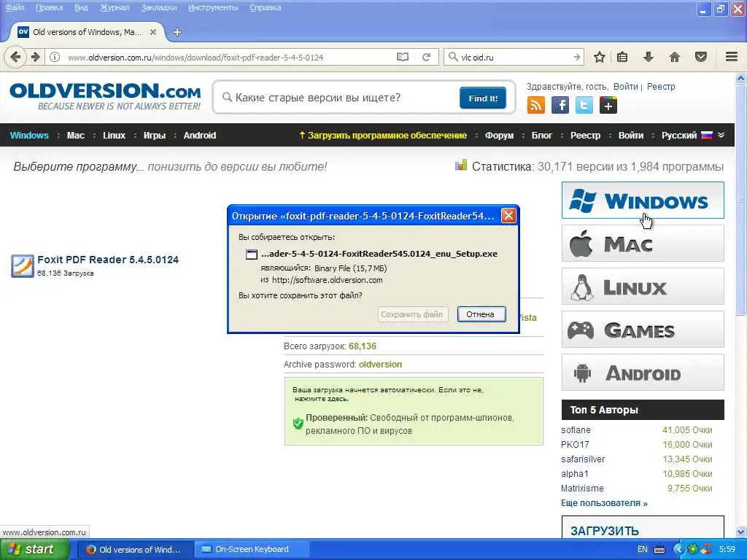747x560 pixels.
Task: Click the Отмена button in dialog
Action: coord(481,314)
